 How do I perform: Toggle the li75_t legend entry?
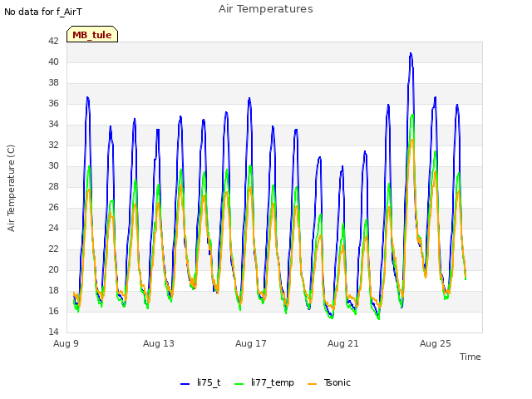click(200, 383)
